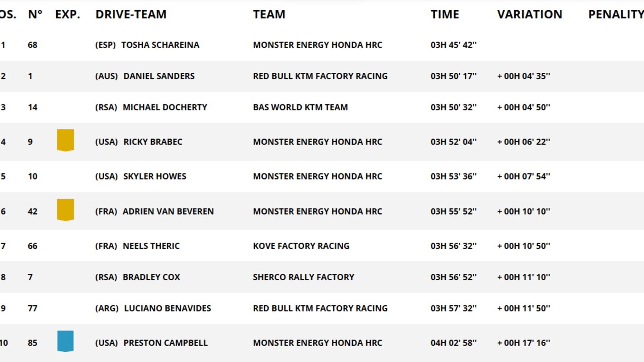Viewport: 644px width, 362px height.
Task: Click the VARIATION column header
Action: (x=529, y=14)
